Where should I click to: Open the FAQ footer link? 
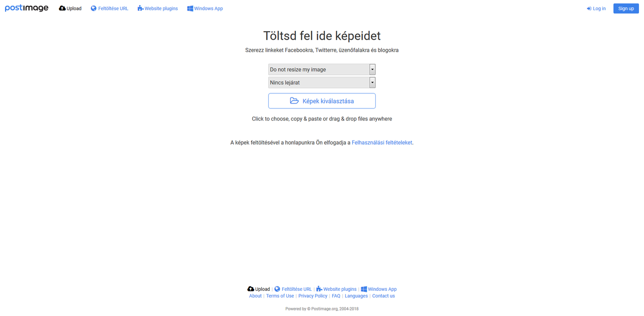[x=336, y=296]
